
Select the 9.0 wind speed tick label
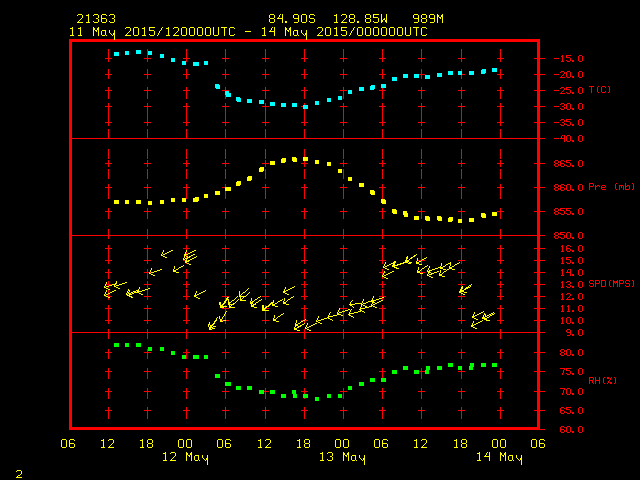pyautogui.click(x=575, y=333)
